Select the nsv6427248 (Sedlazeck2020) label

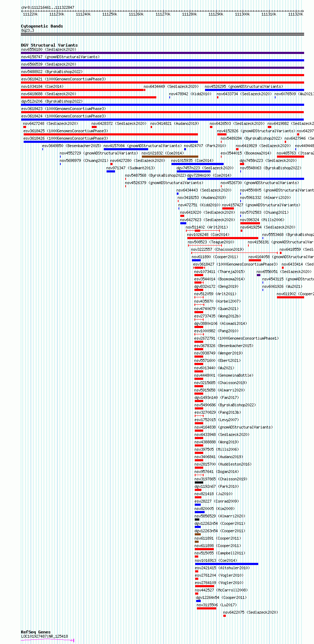click(50, 123)
